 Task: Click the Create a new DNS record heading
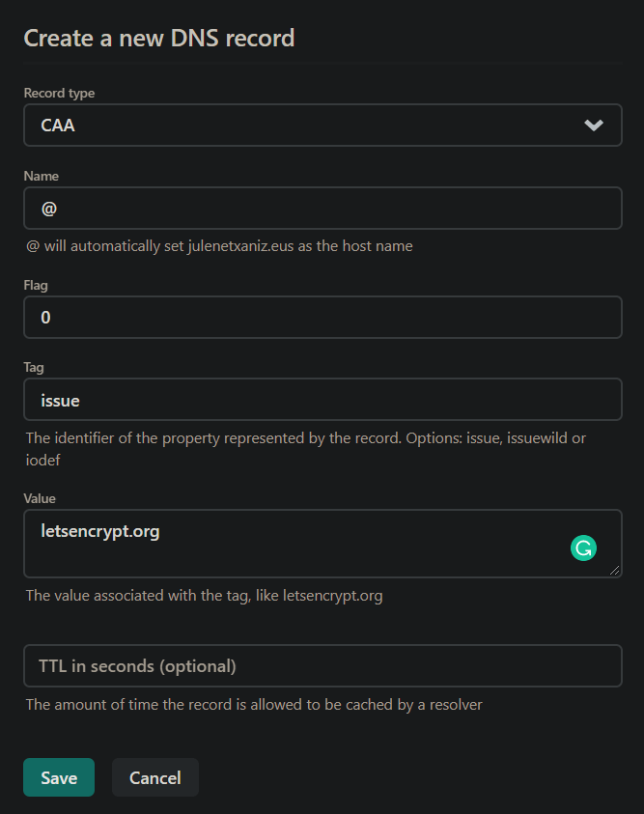(x=158, y=38)
